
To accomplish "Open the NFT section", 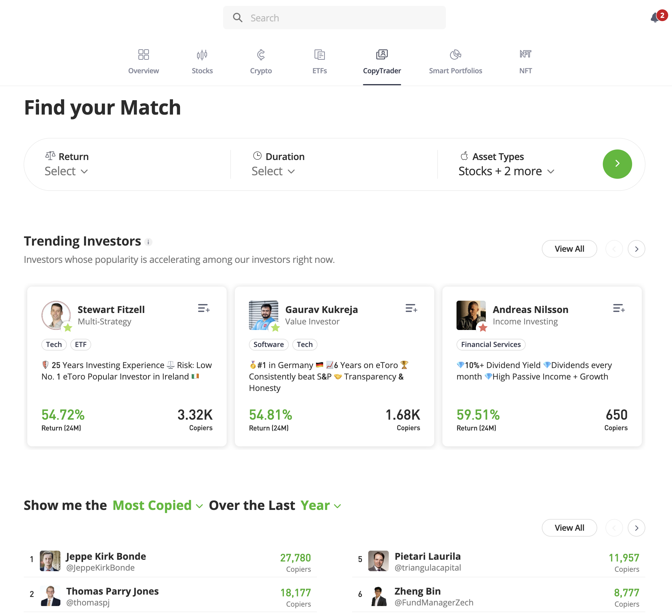I will tap(526, 62).
